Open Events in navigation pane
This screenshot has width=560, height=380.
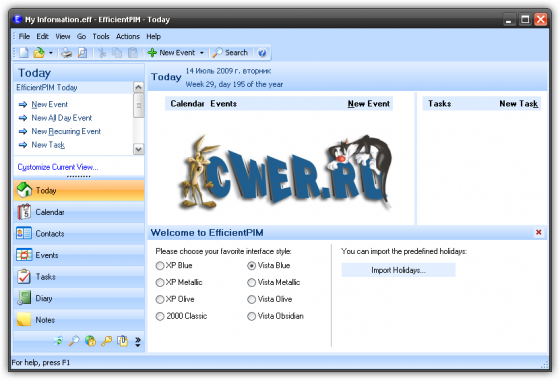(79, 255)
